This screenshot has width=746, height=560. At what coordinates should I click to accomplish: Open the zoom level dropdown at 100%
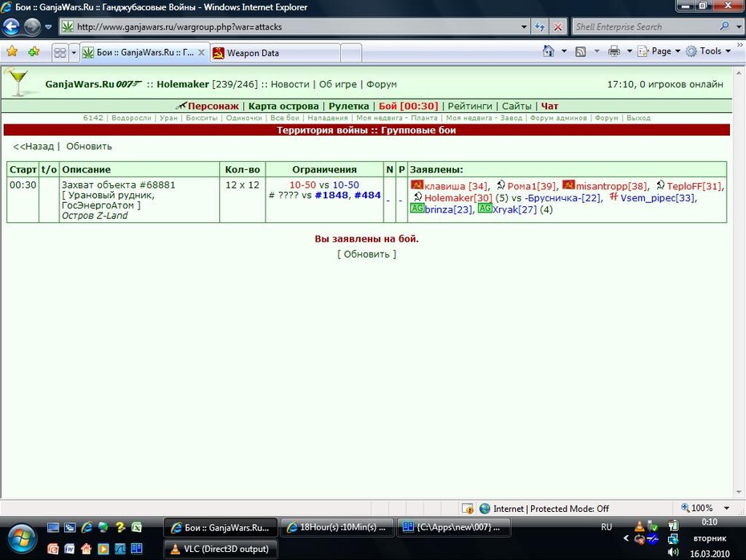coord(727,508)
